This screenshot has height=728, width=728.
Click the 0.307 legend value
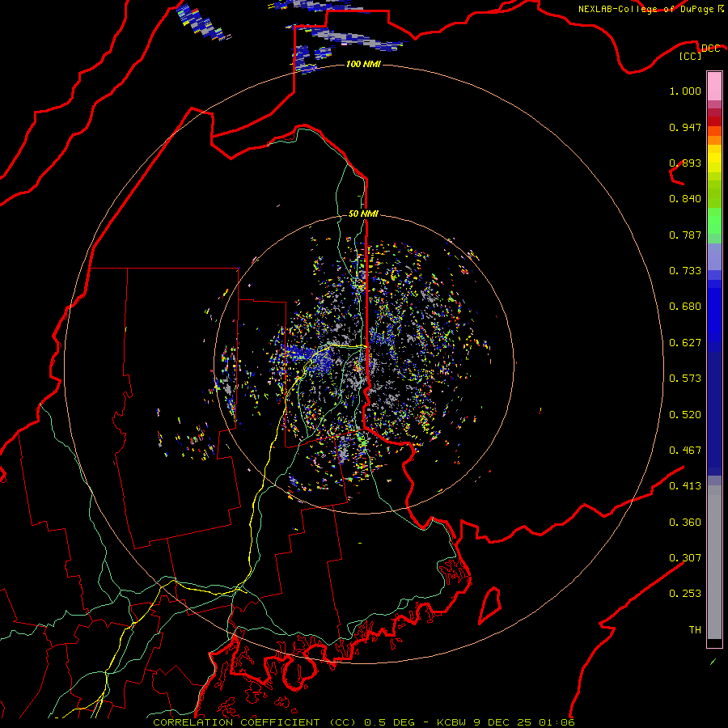[x=685, y=558]
